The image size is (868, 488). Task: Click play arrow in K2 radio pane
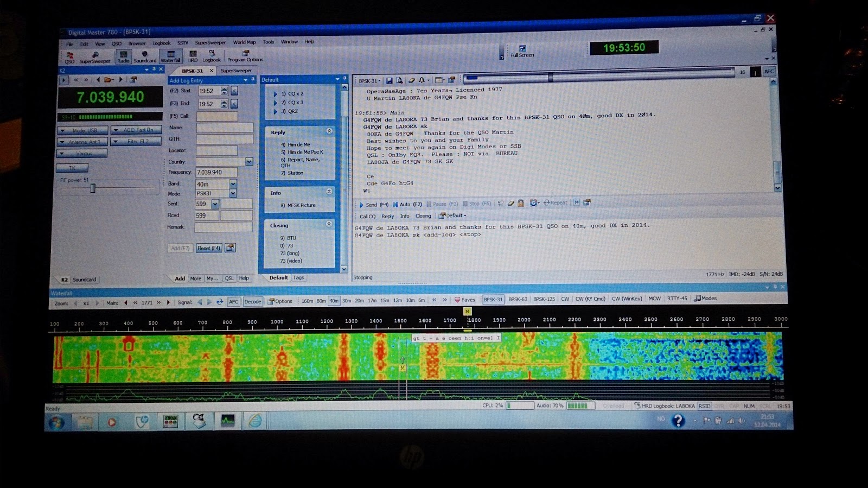coord(63,80)
